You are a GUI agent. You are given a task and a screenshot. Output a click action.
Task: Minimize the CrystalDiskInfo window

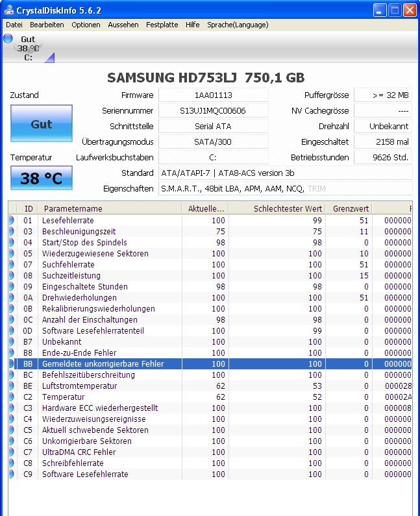pyautogui.click(x=380, y=10)
